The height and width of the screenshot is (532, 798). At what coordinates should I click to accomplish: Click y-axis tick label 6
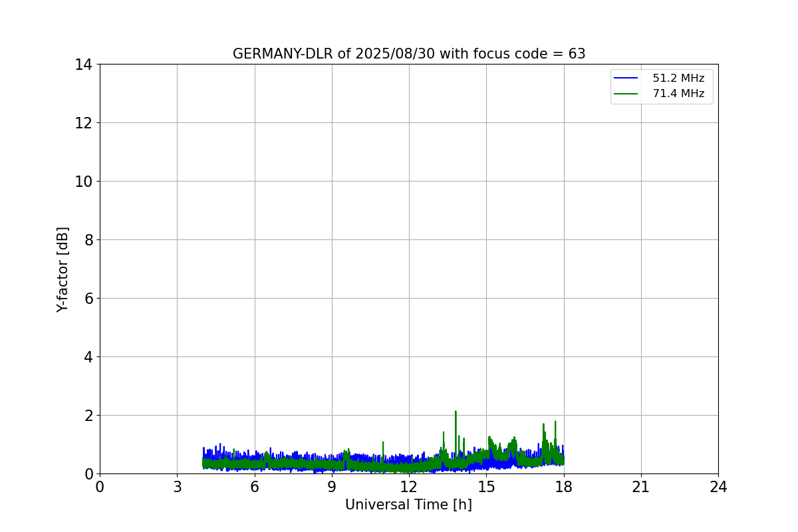point(88,299)
